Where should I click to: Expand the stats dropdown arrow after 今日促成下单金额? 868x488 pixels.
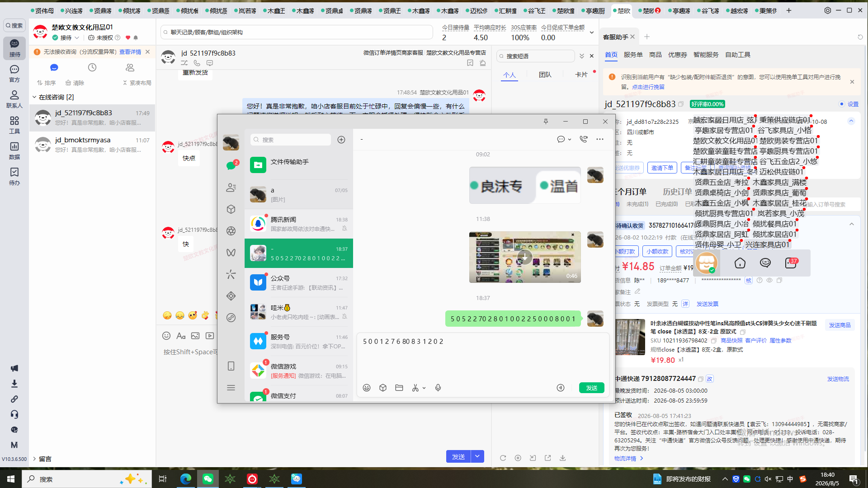tap(592, 33)
